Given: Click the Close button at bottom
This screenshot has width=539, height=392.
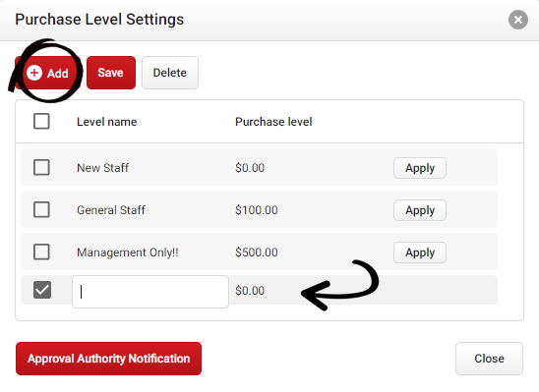Looking at the screenshot, I should coord(489,359).
